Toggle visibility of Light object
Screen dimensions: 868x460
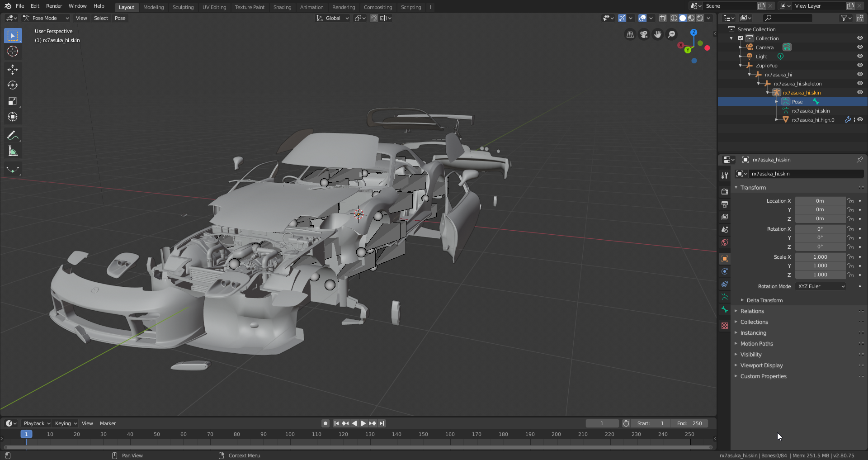860,56
